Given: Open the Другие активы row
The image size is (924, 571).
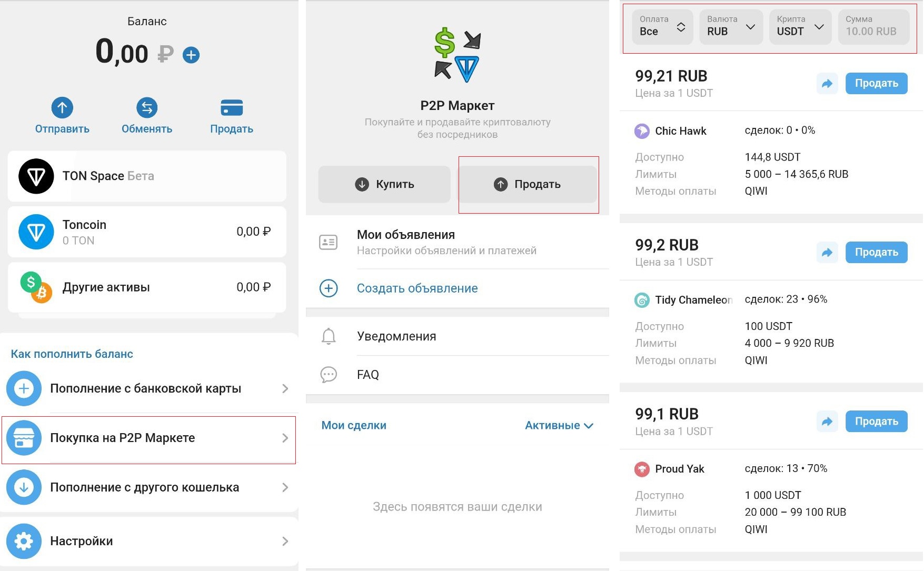Looking at the screenshot, I should pos(147,287).
